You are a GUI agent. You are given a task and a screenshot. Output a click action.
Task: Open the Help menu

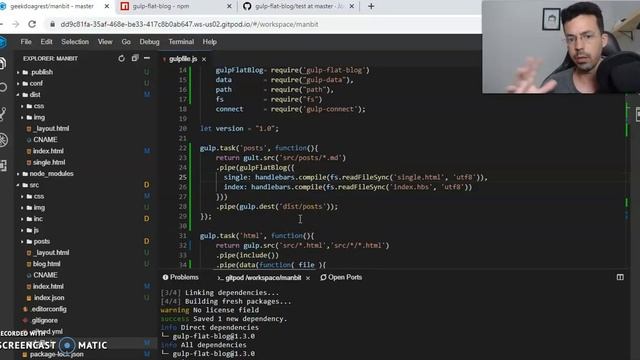pyautogui.click(x=209, y=42)
